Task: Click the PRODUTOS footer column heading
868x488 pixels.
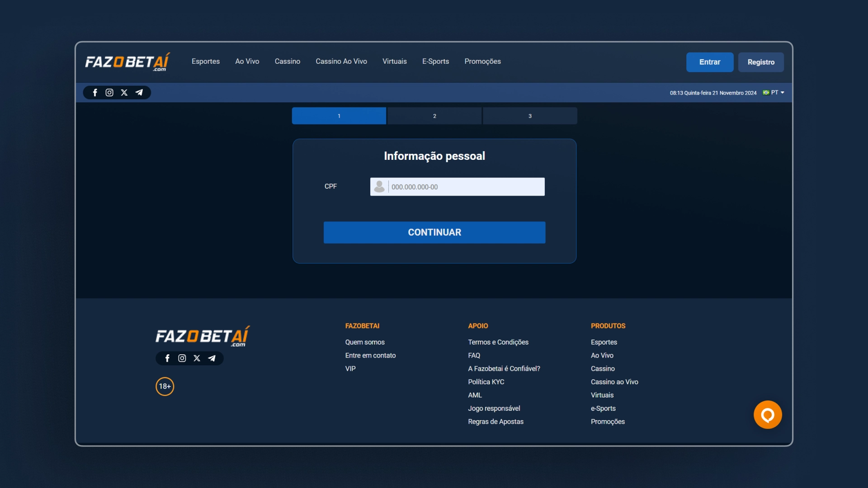Action: [x=608, y=326]
